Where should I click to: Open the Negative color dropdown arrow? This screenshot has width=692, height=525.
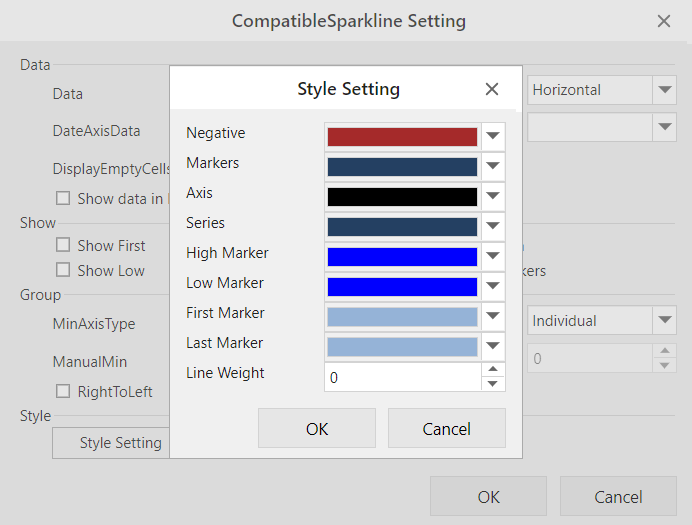pyautogui.click(x=493, y=137)
